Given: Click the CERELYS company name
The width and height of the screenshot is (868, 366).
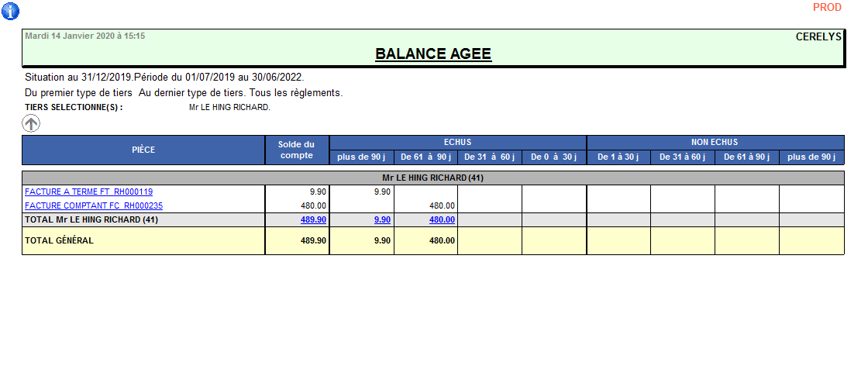Looking at the screenshot, I should [x=818, y=36].
